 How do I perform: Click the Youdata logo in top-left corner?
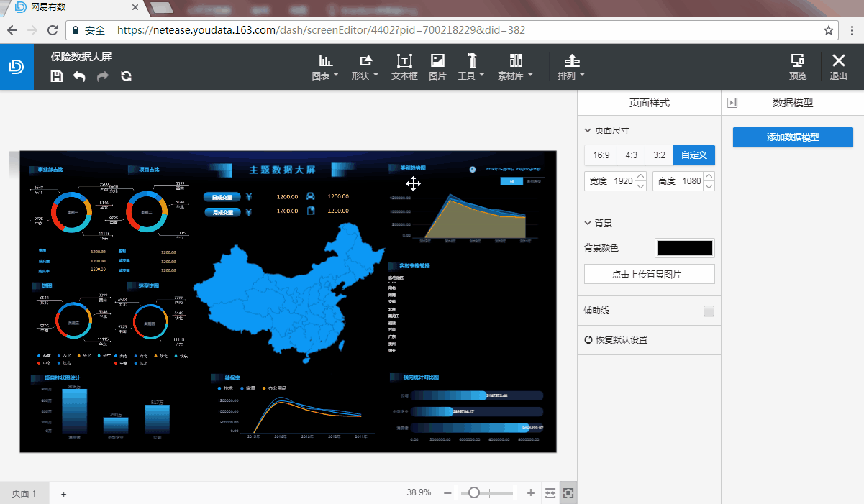pyautogui.click(x=17, y=66)
